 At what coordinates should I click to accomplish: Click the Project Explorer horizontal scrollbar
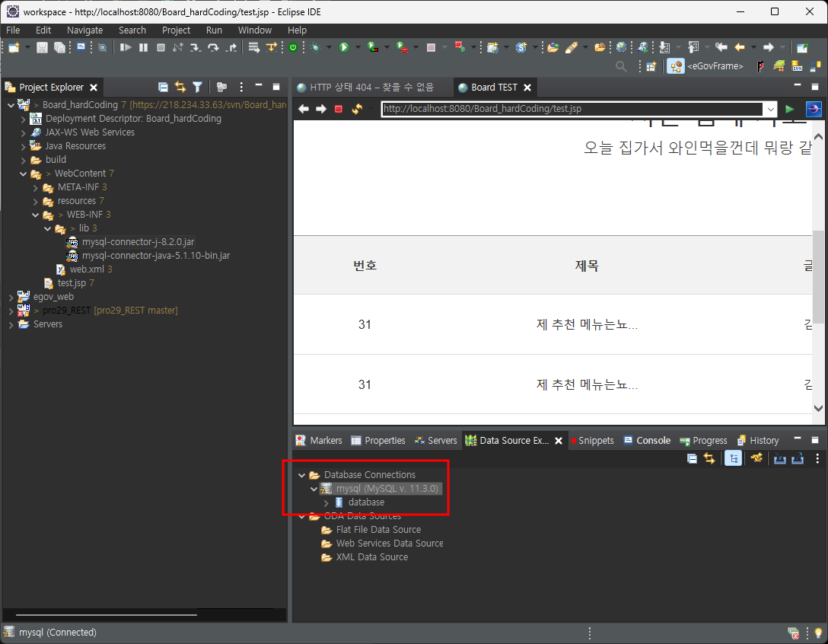pyautogui.click(x=106, y=614)
